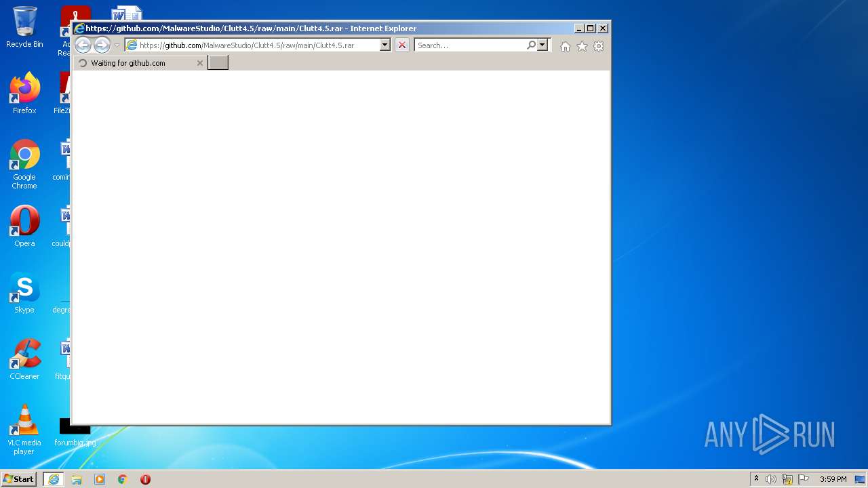Close the Internet Explorer window
Screen dimensions: 868x488
(603, 28)
